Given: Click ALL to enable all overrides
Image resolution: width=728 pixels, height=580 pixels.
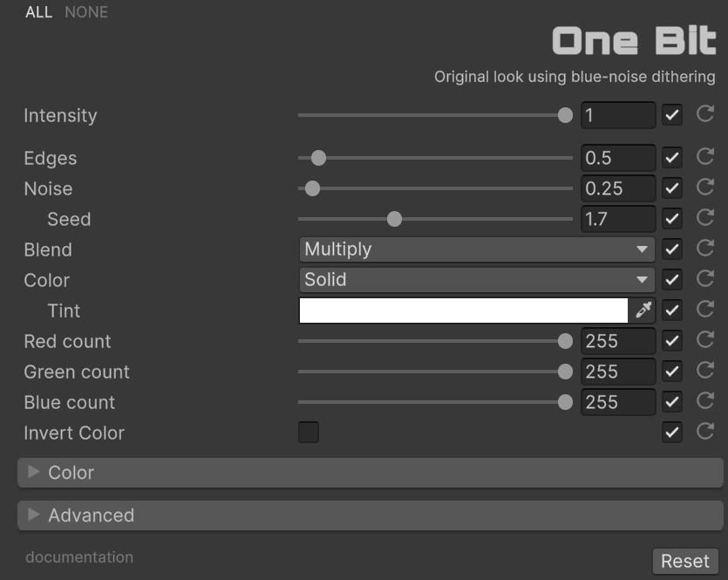Looking at the screenshot, I should (39, 12).
